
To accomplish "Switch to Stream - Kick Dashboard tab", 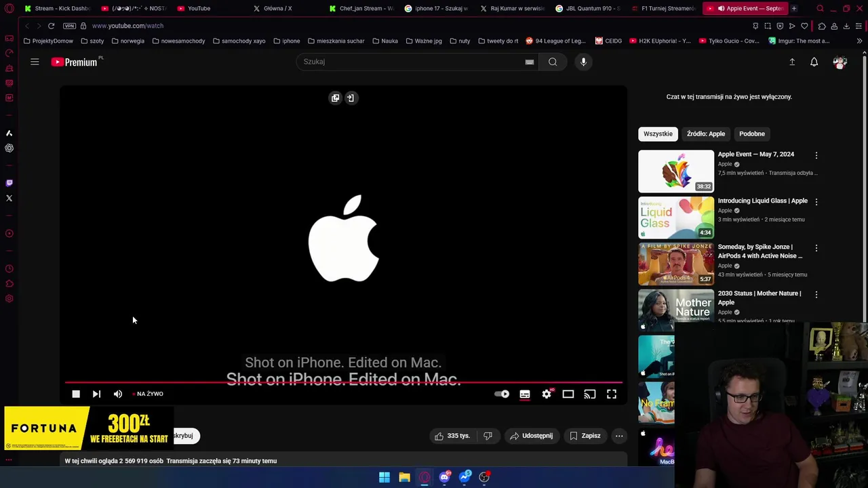I will (x=57, y=8).
